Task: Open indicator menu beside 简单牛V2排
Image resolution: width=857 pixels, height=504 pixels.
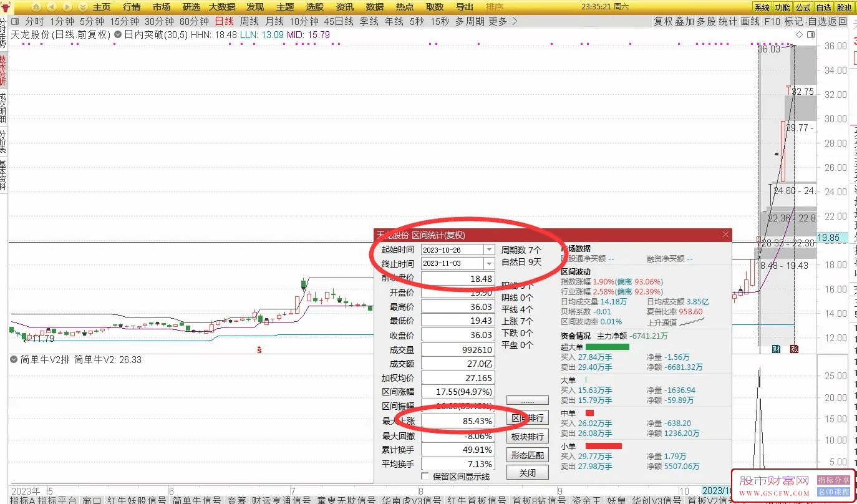Action: point(14,359)
